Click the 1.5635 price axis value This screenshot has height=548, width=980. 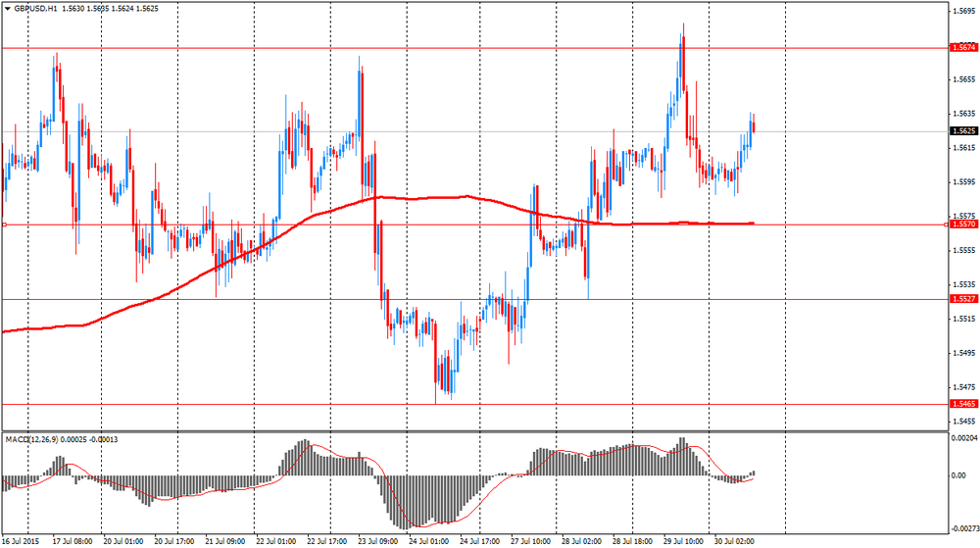pos(963,114)
